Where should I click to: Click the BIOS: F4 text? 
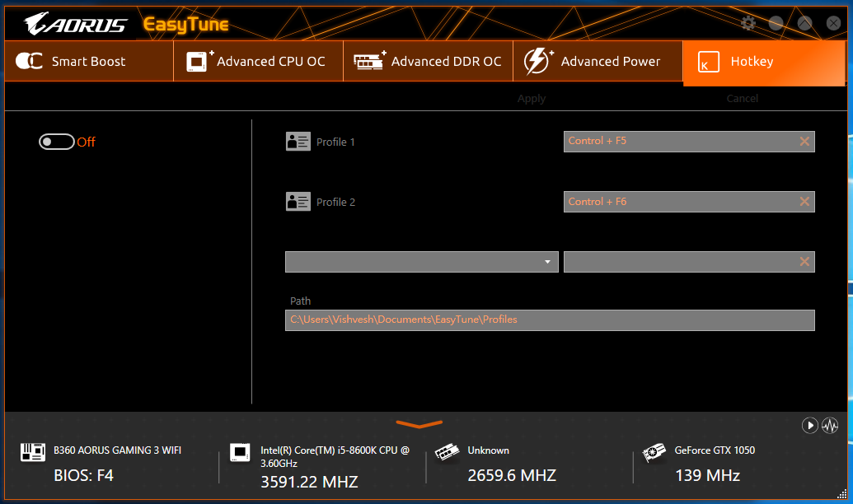pyautogui.click(x=84, y=476)
